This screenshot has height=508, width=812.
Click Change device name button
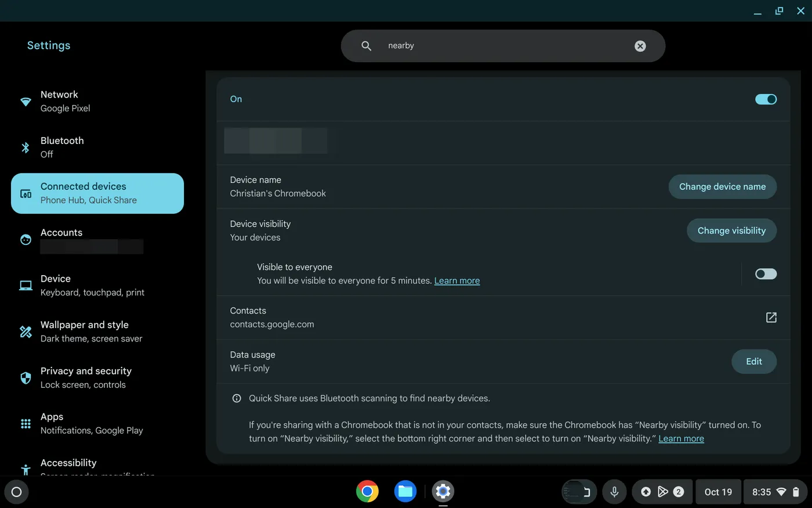coord(722,186)
